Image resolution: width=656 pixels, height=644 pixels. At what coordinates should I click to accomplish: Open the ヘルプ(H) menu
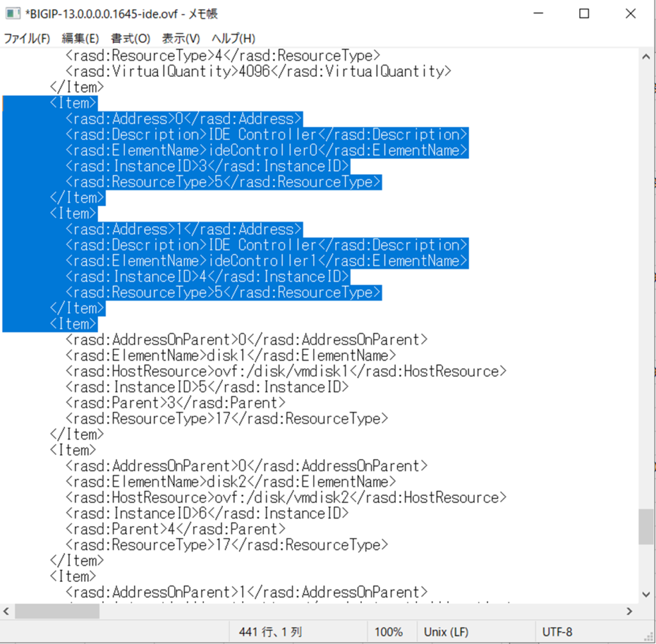tap(233, 38)
